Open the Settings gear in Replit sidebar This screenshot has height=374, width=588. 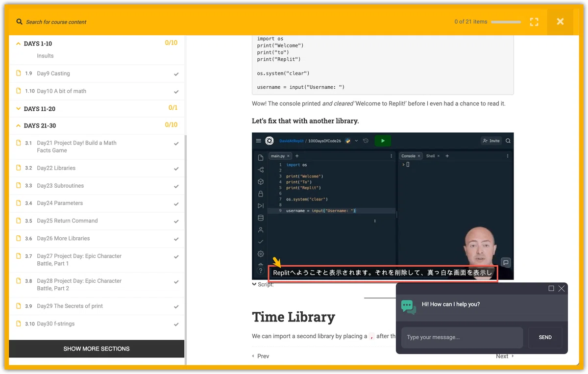click(x=261, y=254)
